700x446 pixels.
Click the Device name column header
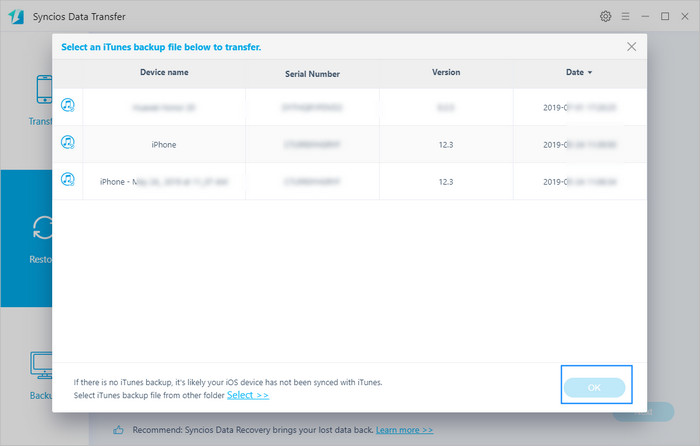(164, 72)
